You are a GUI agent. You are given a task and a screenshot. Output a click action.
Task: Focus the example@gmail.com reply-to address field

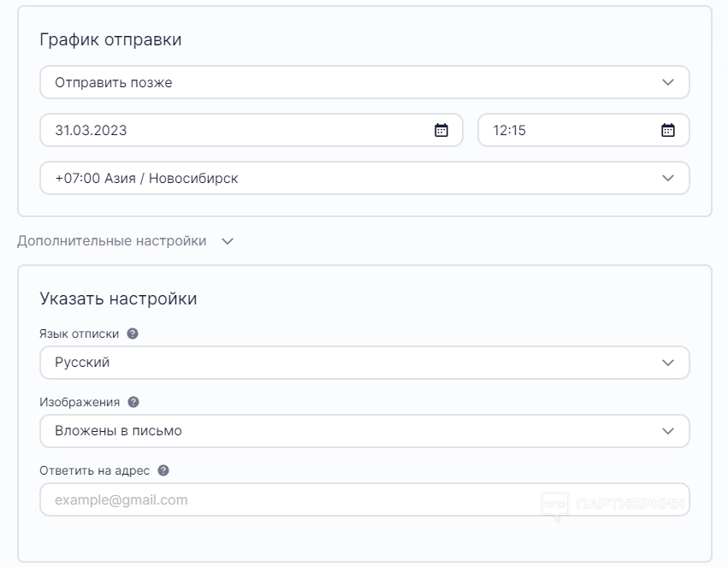pyautogui.click(x=282, y=499)
